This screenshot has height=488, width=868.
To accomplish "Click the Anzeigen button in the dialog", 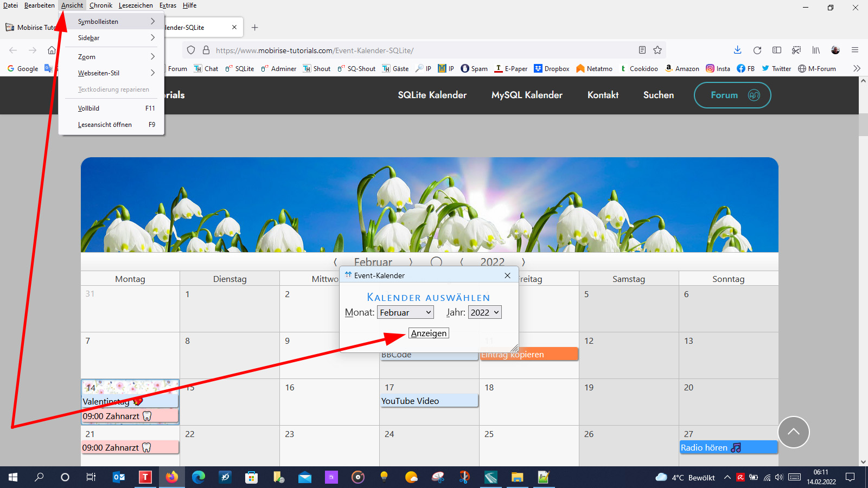I will point(429,333).
